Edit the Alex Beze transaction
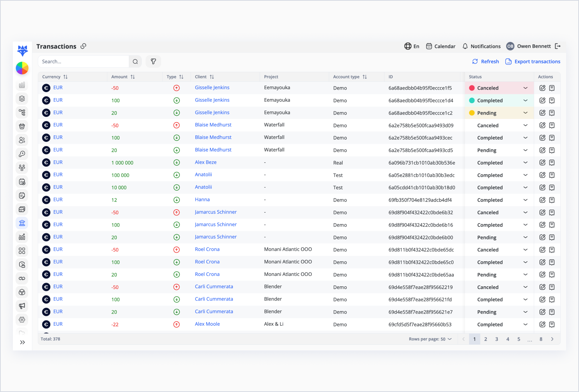 [x=542, y=163]
